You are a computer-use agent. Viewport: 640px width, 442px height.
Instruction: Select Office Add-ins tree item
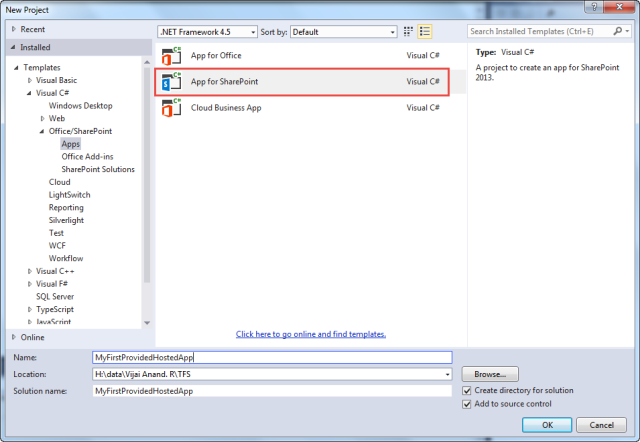(87, 156)
